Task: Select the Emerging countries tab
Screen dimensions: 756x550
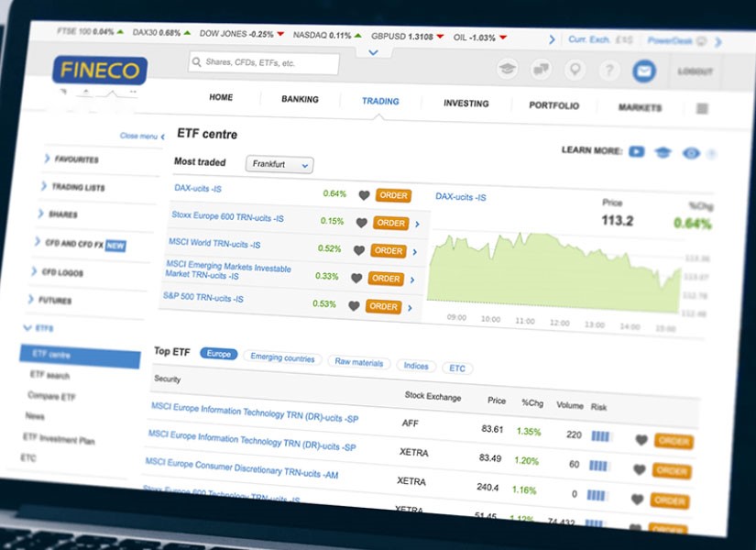Action: (x=282, y=357)
